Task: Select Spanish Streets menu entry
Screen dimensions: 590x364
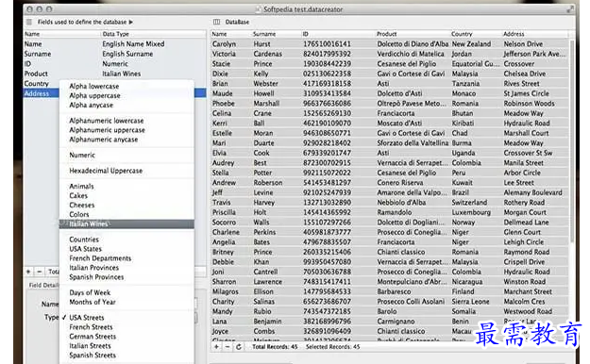Action: (93, 356)
